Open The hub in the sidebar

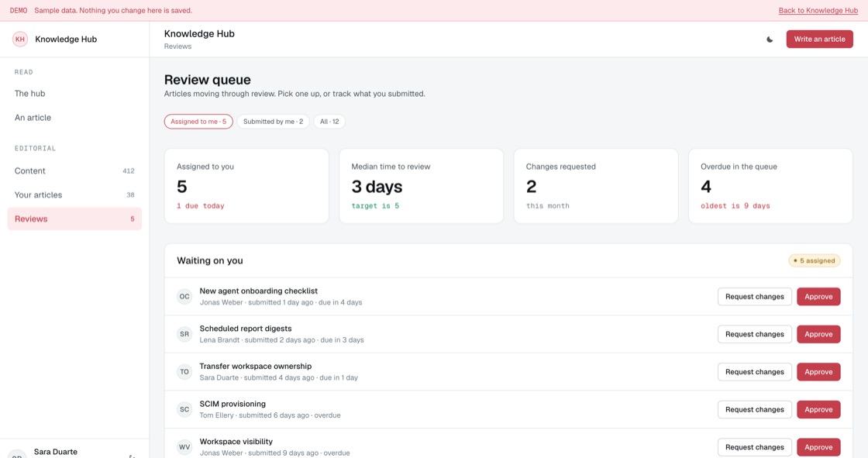pyautogui.click(x=74, y=94)
